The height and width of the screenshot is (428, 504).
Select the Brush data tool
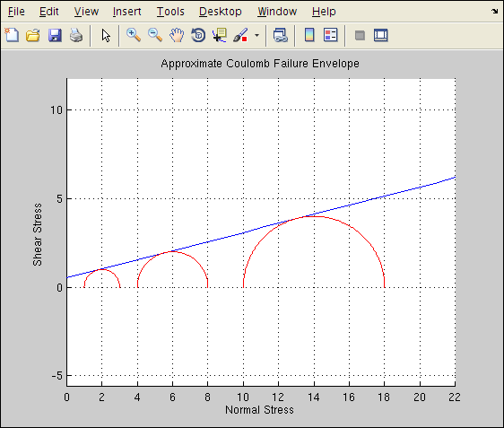coord(240,35)
